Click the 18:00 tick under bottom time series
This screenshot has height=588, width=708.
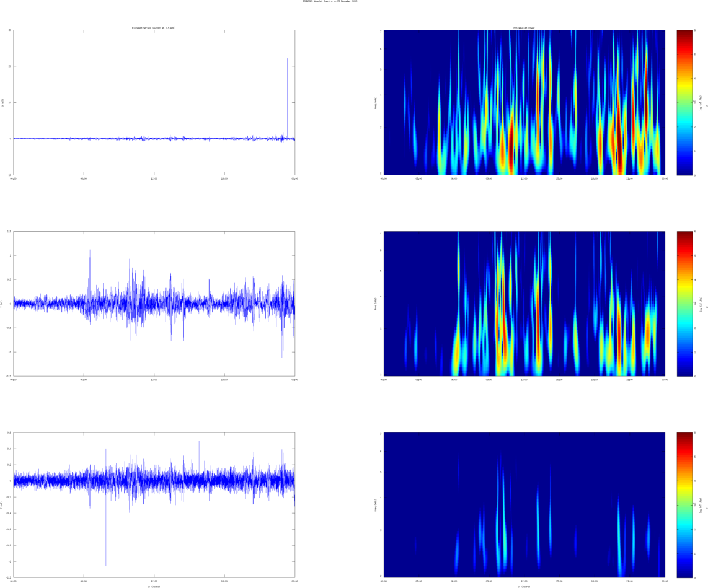pyautogui.click(x=224, y=581)
